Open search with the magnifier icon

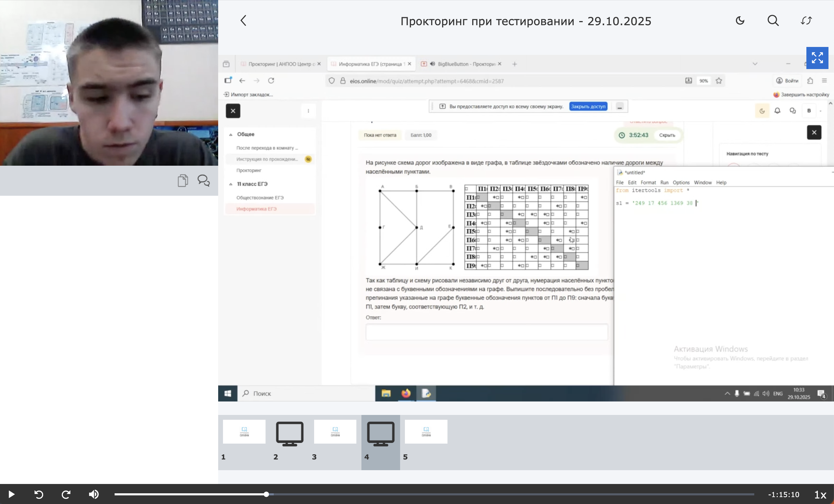click(x=773, y=21)
